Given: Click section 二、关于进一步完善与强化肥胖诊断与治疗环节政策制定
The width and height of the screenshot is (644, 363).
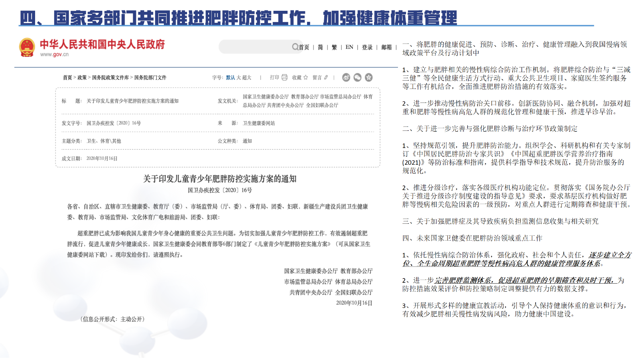Looking at the screenshot, I should click(490, 128).
